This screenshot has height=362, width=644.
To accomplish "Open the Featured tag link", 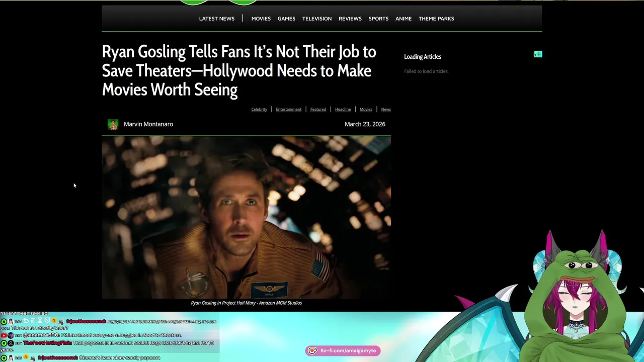I will (318, 109).
